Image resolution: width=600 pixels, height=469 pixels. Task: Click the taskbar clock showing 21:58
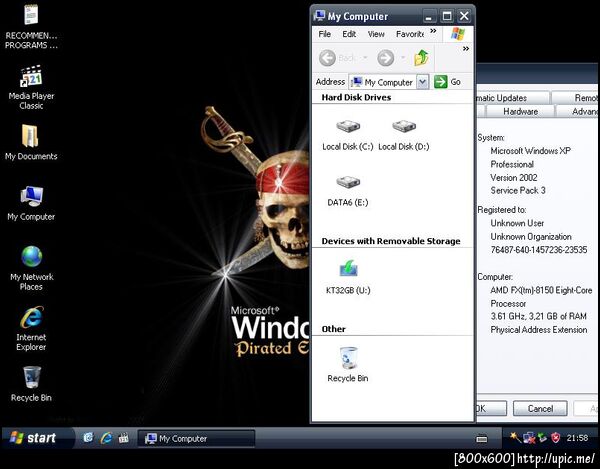(577, 438)
